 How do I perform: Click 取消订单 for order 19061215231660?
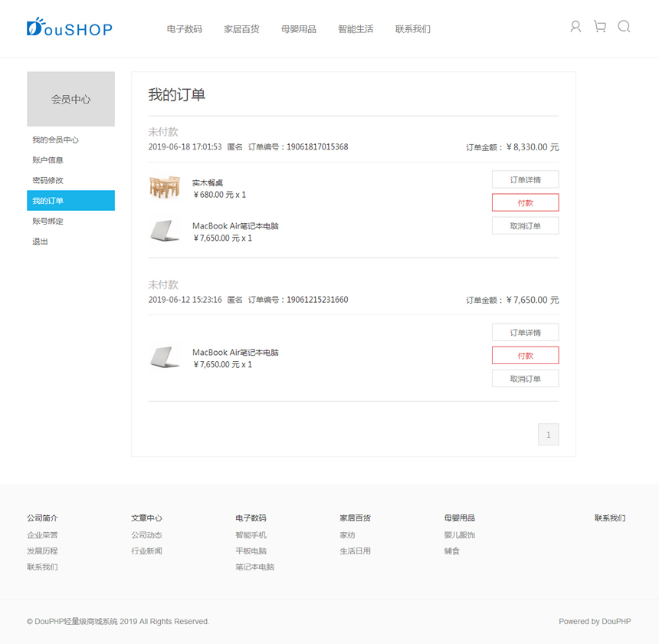tap(526, 379)
